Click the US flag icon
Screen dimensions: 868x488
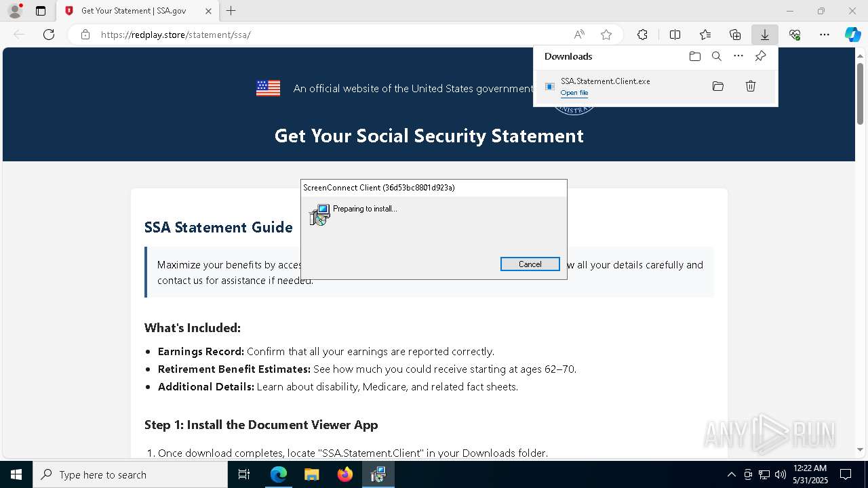point(268,88)
